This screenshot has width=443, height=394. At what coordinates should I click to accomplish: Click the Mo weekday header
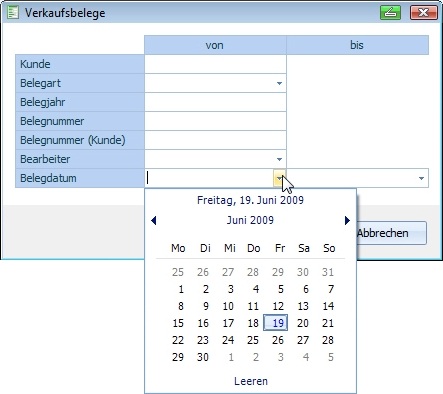178,248
